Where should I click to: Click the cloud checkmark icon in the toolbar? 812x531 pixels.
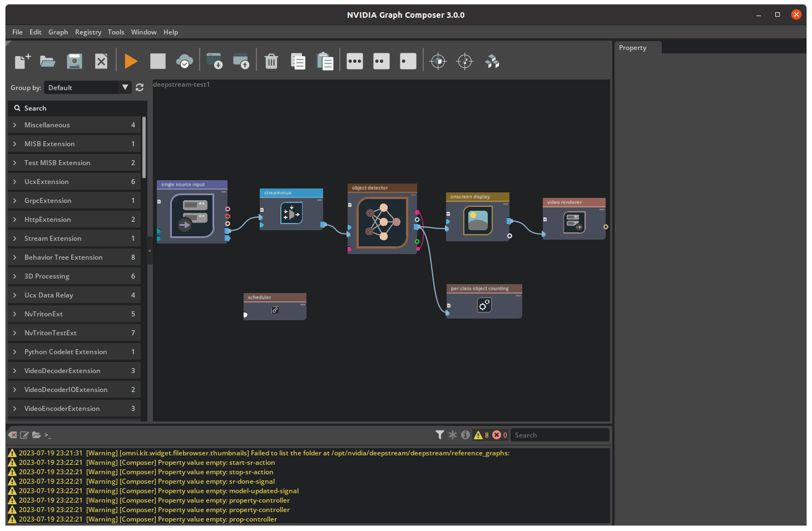[x=185, y=61]
